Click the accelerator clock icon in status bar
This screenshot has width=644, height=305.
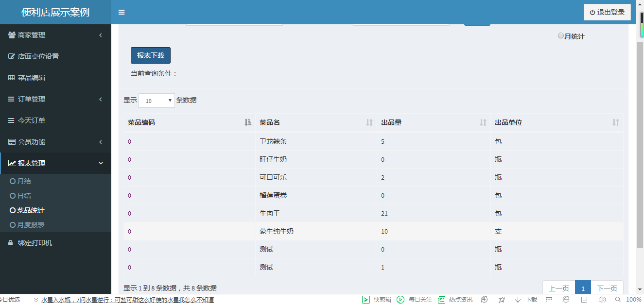pyautogui.click(x=484, y=300)
